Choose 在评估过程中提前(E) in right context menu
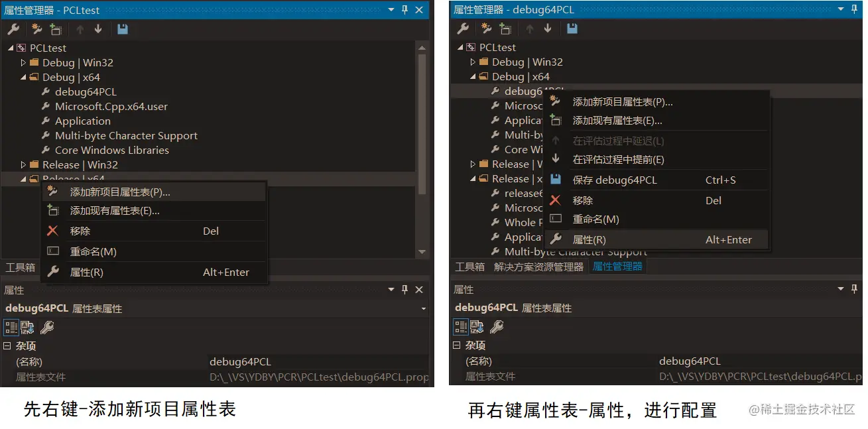This screenshot has width=868, height=429. 656,160
